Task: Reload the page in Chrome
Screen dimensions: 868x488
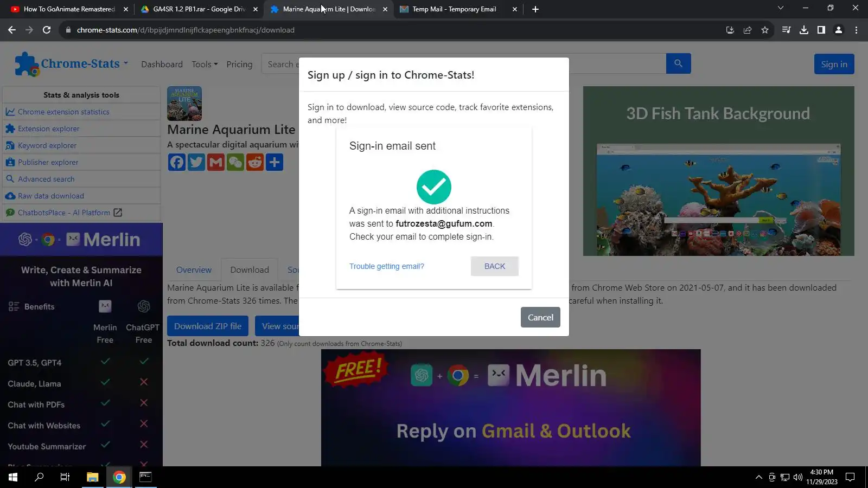Action: coord(47,30)
